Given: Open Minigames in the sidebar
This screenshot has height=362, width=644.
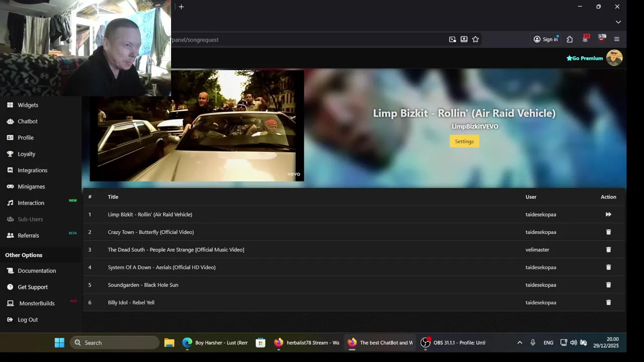Looking at the screenshot, I should [31, 187].
